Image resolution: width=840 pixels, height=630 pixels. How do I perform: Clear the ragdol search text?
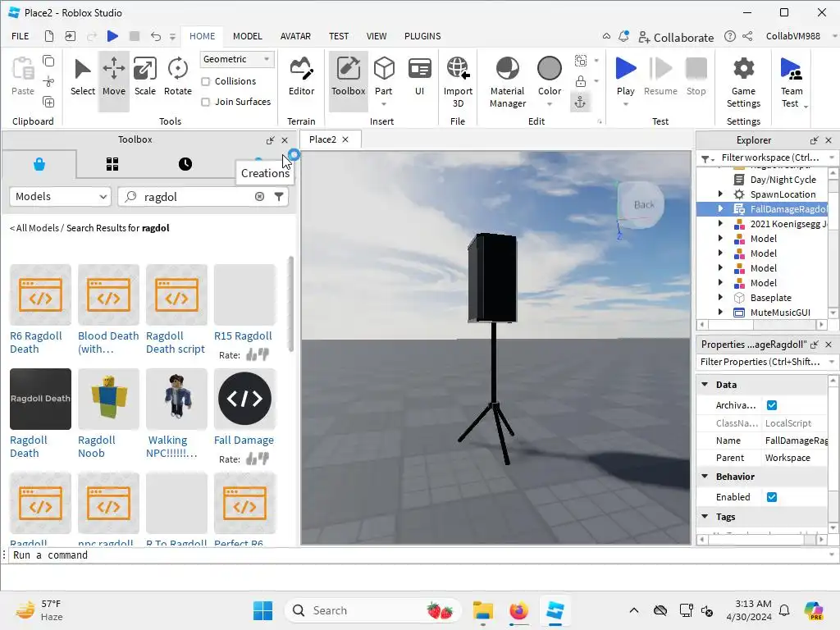260,197
